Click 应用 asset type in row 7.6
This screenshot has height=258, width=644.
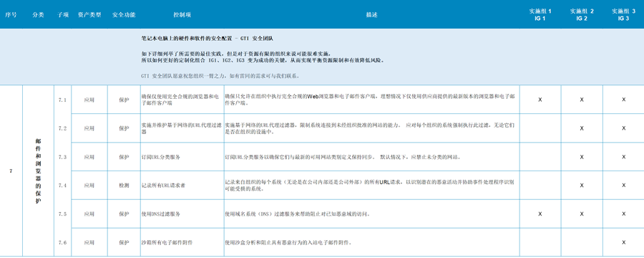[89, 242]
